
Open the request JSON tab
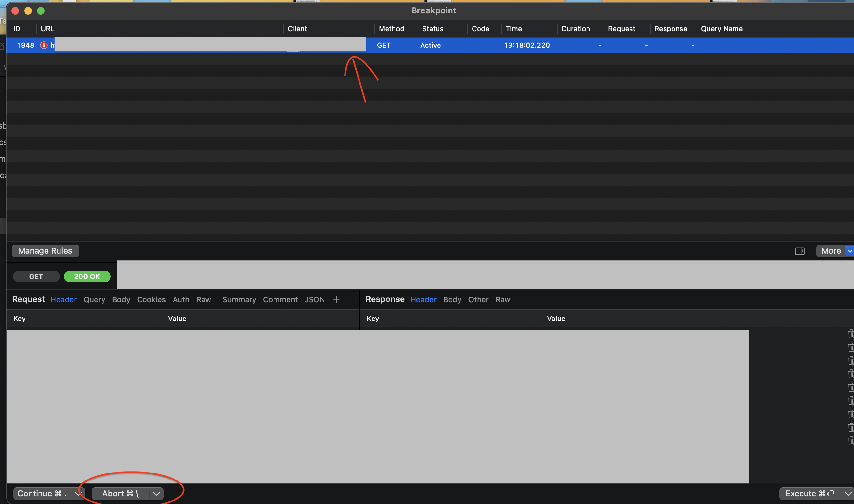314,299
